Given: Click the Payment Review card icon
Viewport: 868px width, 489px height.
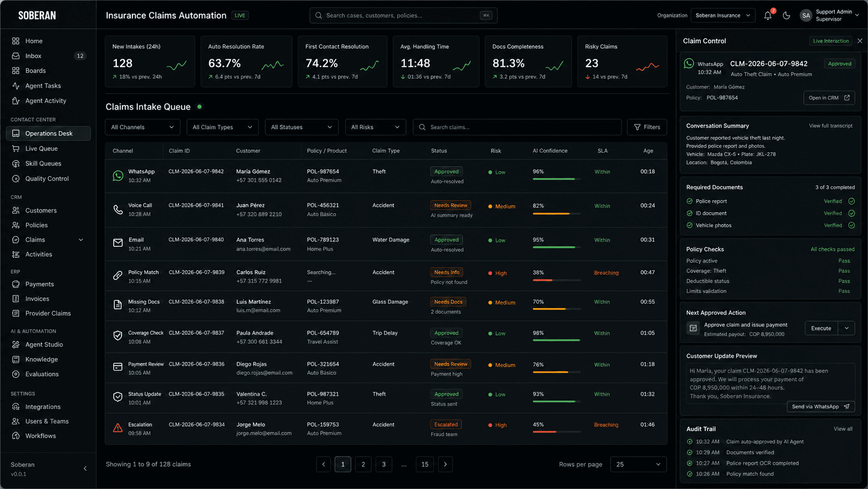Looking at the screenshot, I should [x=118, y=367].
